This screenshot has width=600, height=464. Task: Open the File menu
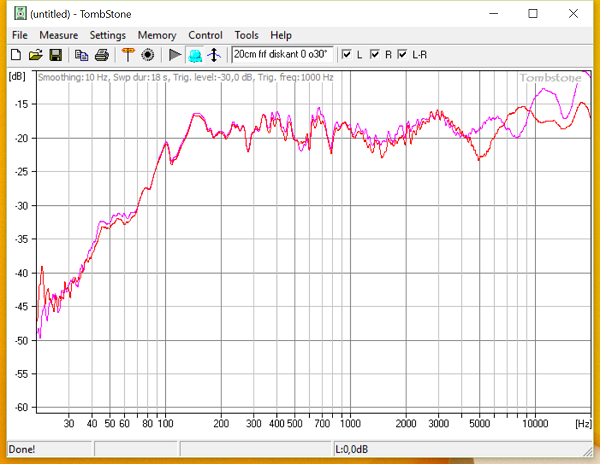coord(20,35)
